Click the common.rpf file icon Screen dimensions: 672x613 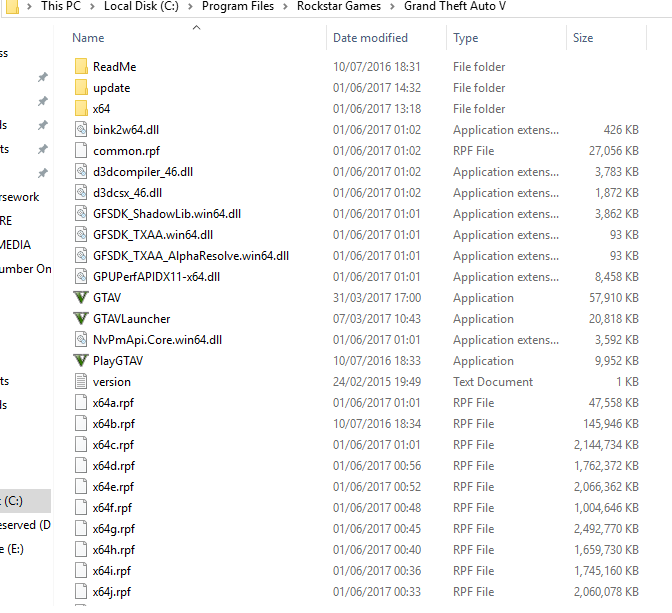[x=81, y=150]
